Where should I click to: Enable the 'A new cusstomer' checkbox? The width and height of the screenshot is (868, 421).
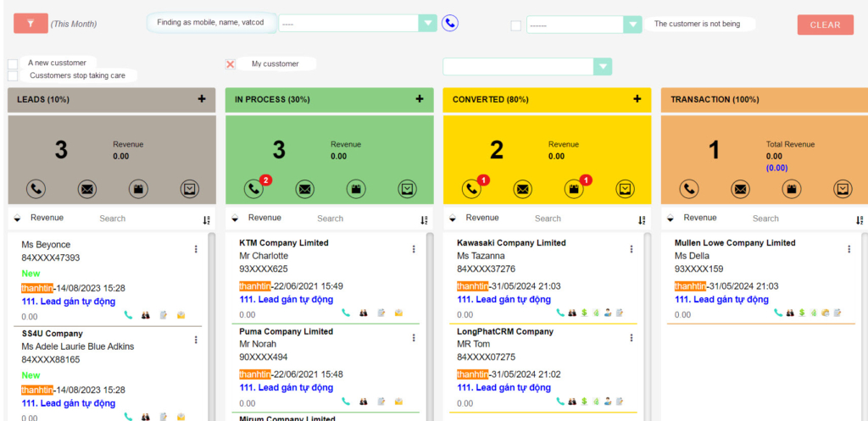(x=13, y=64)
